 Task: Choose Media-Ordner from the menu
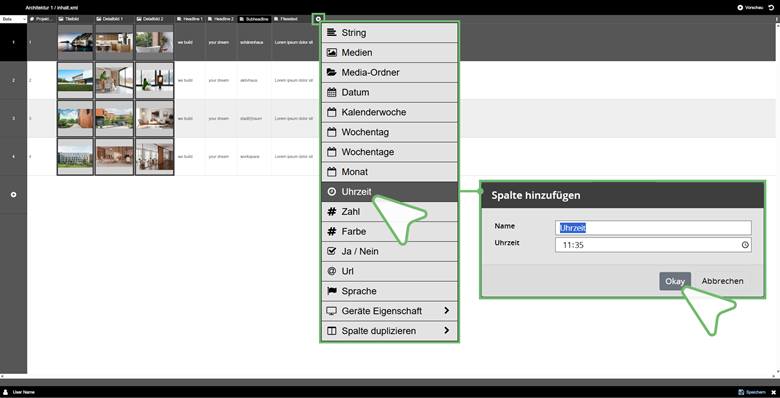point(389,73)
